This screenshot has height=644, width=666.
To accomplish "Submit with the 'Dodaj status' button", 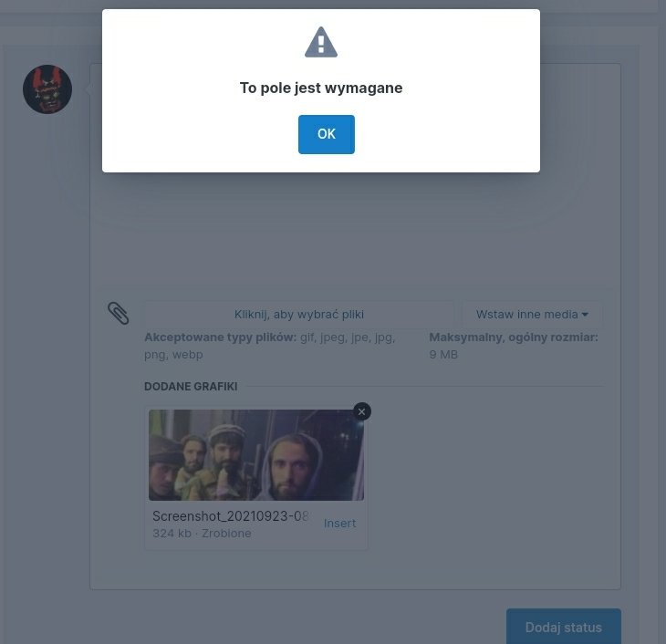I will 564,627.
